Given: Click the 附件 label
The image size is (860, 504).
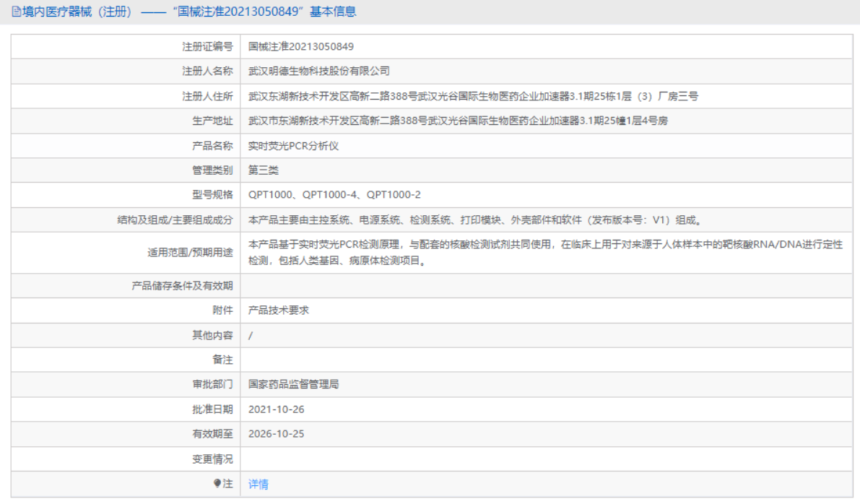Looking at the screenshot, I should coord(222,310).
